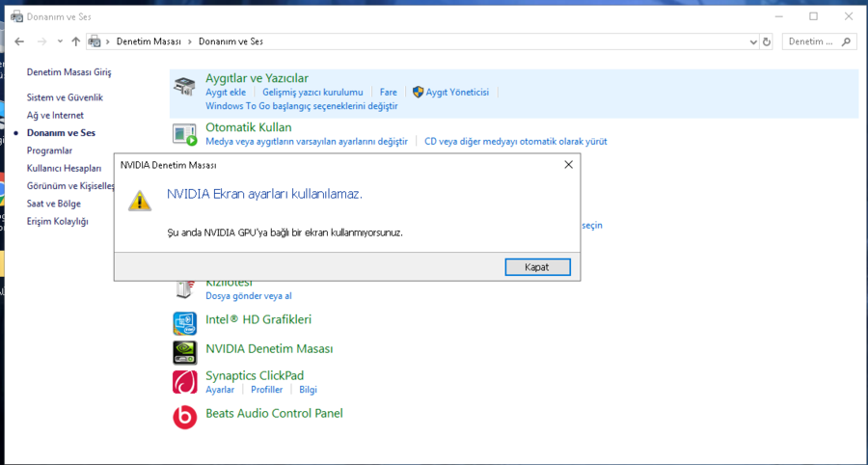868x465 pixels.
Task: Click Windows To Go başlangıç seçeneklerini değiştir
Action: coord(302,106)
